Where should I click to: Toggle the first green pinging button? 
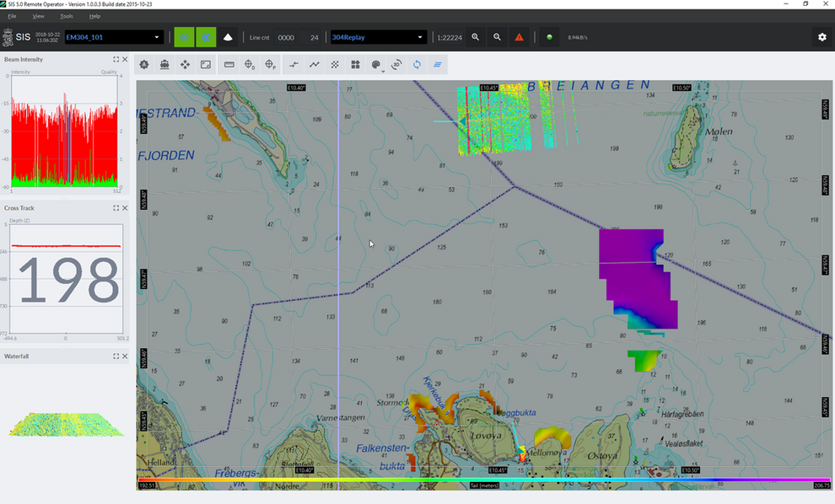pyautogui.click(x=184, y=37)
